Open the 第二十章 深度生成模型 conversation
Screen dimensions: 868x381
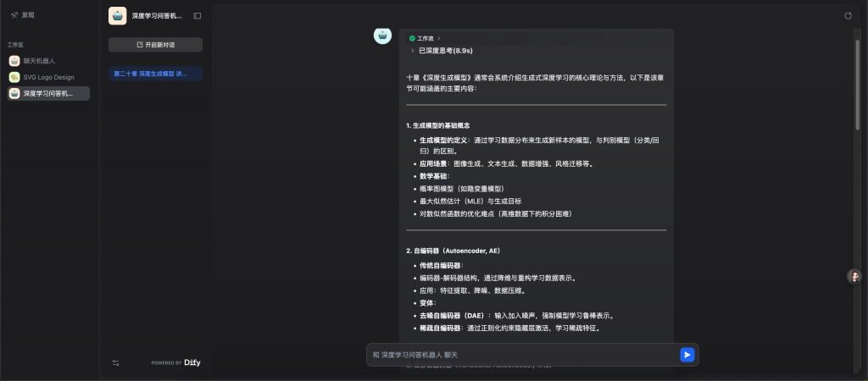155,74
